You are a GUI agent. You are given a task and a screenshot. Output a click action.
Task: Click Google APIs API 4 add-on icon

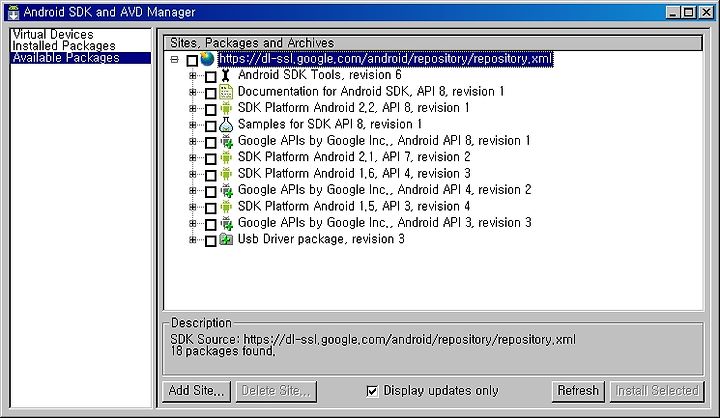226,190
